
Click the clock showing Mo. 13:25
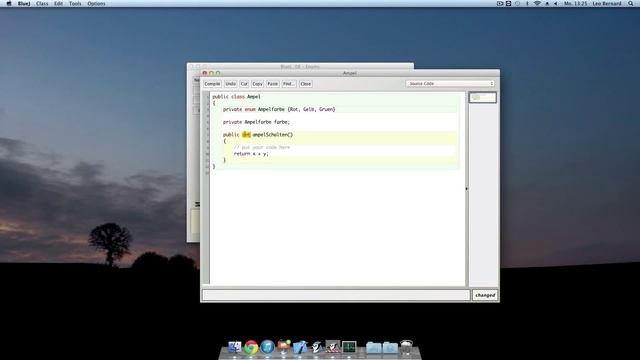(x=576, y=3)
